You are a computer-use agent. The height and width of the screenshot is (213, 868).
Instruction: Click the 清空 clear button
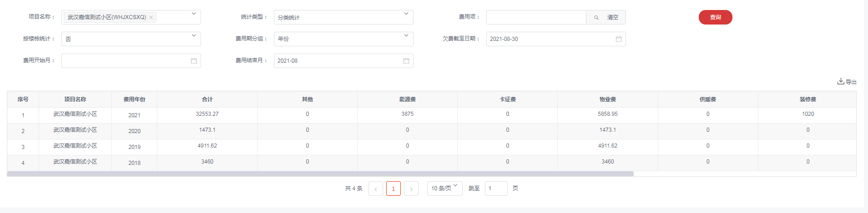tap(613, 17)
